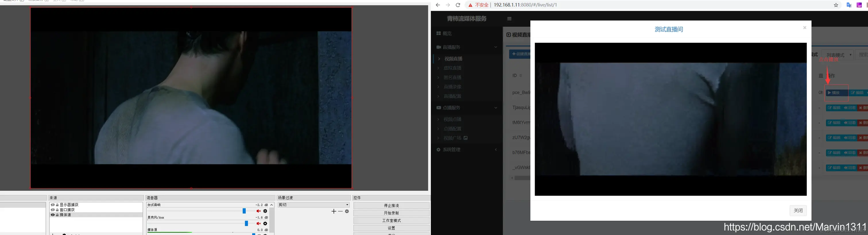
Task: Close the 测试直播间 dialog with the X
Action: 805,28
